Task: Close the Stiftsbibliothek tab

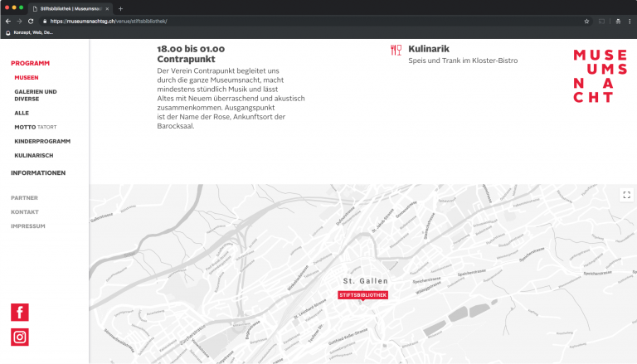Action: pyautogui.click(x=107, y=8)
